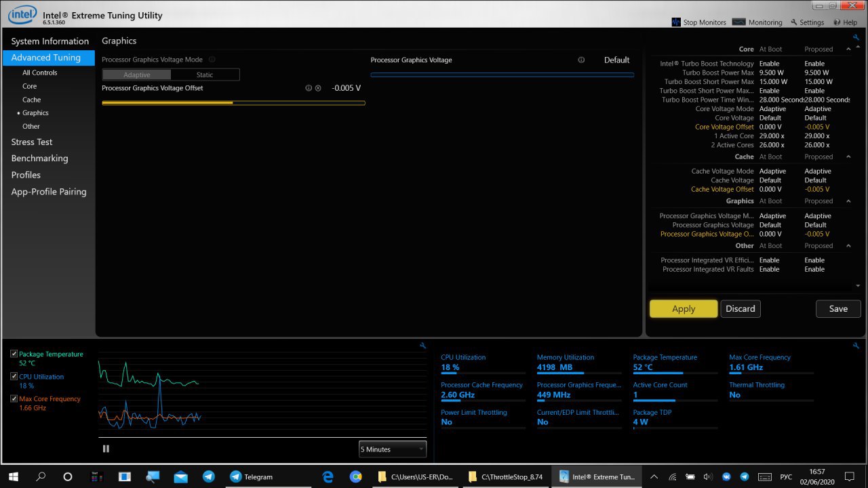Image resolution: width=868 pixels, height=488 pixels.
Task: Select Static voltage mode
Action: (x=205, y=75)
